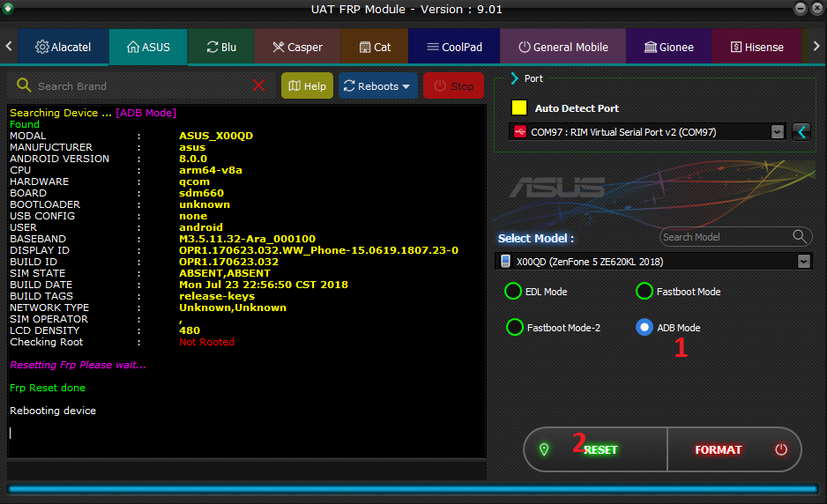This screenshot has height=504, width=827.
Task: Expand the Reboots dropdown menu
Action: point(377,86)
